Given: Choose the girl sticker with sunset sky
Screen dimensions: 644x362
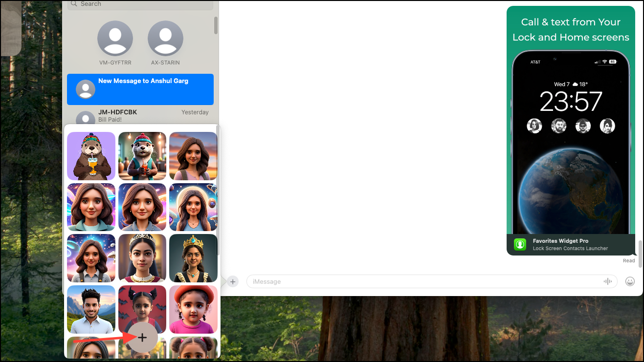Looking at the screenshot, I should 193,156.
